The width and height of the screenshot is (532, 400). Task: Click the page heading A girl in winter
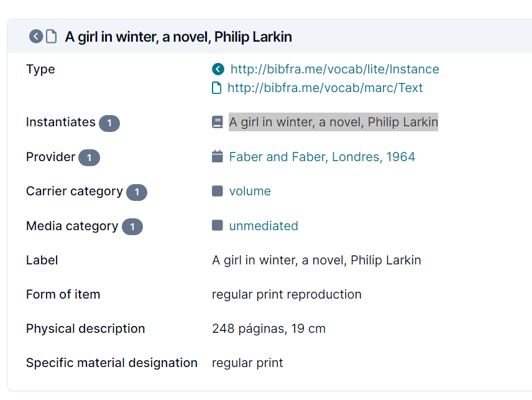[x=178, y=37]
